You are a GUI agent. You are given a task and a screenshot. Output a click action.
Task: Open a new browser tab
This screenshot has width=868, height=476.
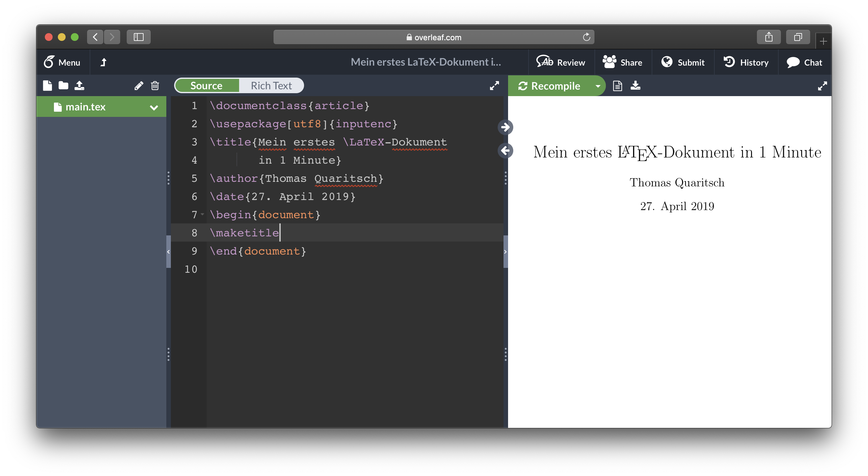click(823, 41)
